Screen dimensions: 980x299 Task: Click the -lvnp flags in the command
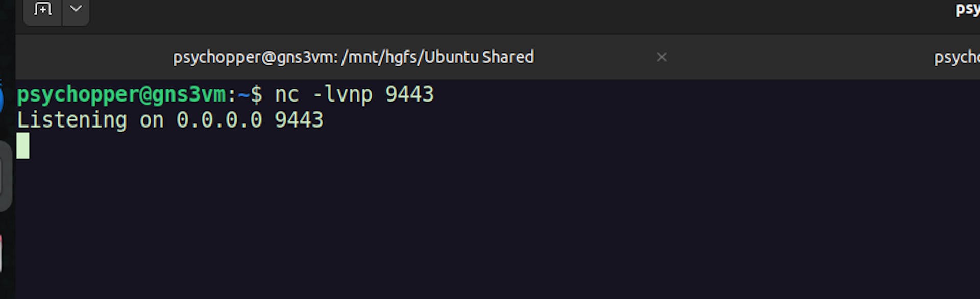(x=342, y=95)
